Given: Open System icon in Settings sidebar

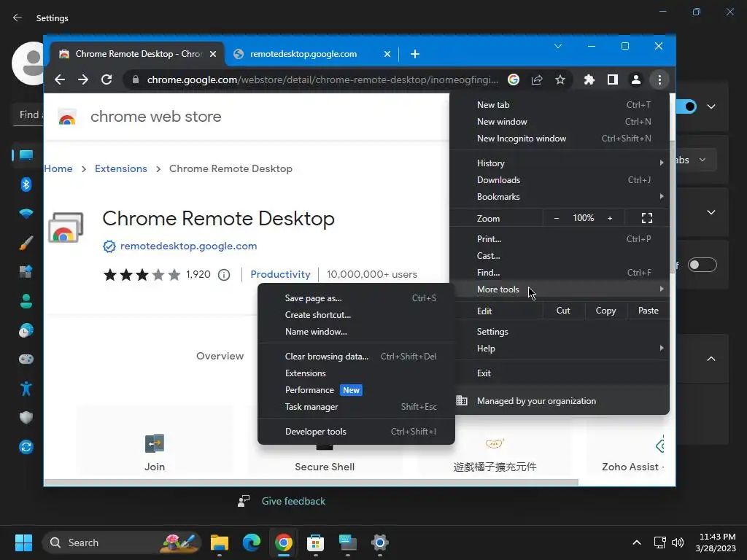Looking at the screenshot, I should (26, 155).
